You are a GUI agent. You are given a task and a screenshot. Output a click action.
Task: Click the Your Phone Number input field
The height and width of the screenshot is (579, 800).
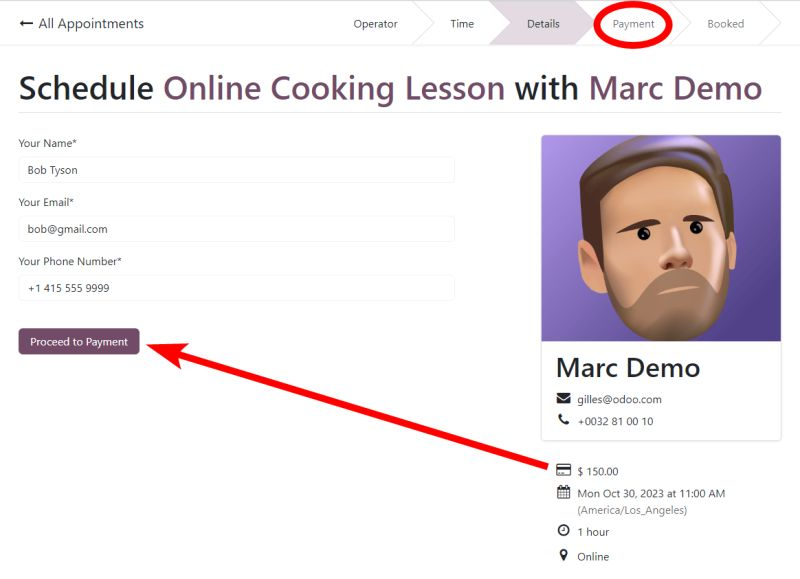(237, 288)
